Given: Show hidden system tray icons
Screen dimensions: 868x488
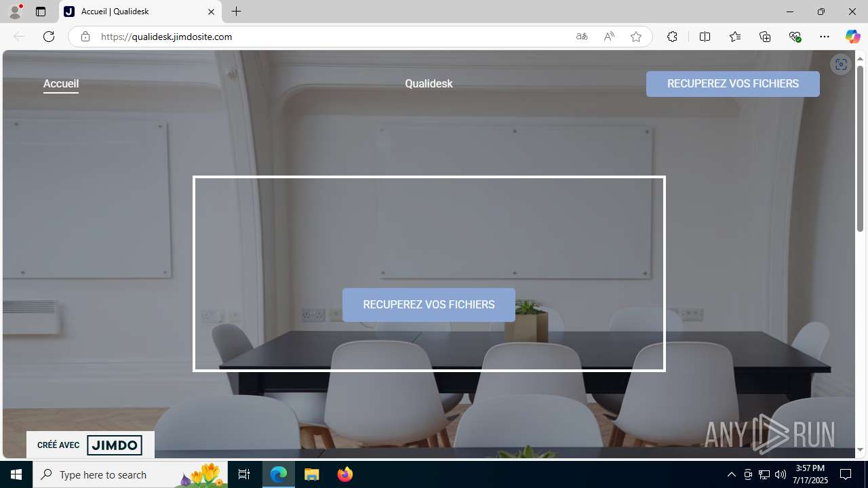Looking at the screenshot, I should [x=731, y=474].
